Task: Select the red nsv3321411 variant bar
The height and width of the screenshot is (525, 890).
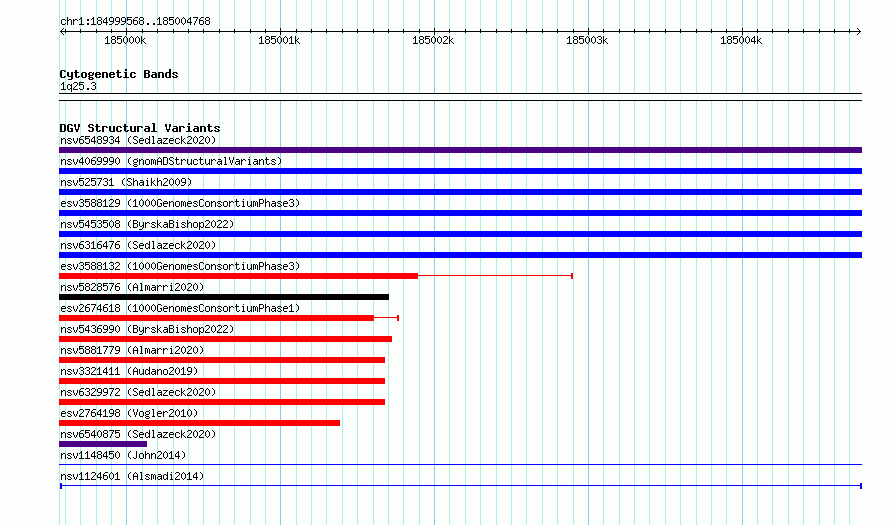Action: coord(222,381)
